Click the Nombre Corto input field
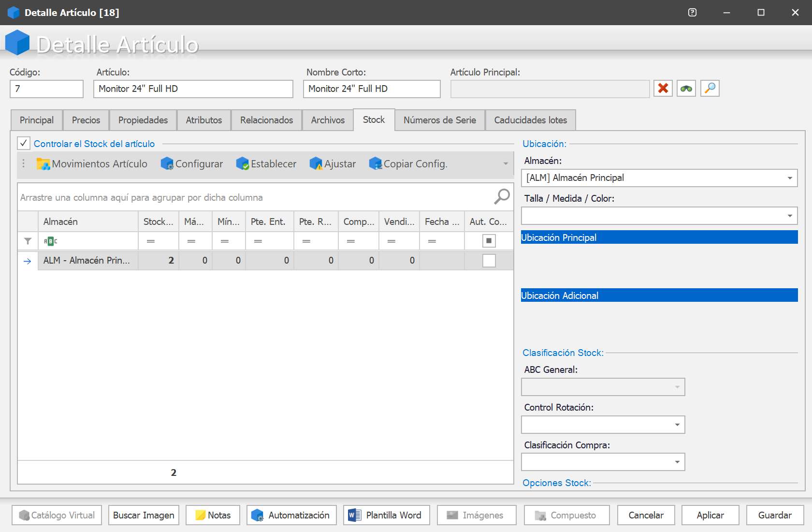The height and width of the screenshot is (532, 812). click(x=372, y=89)
